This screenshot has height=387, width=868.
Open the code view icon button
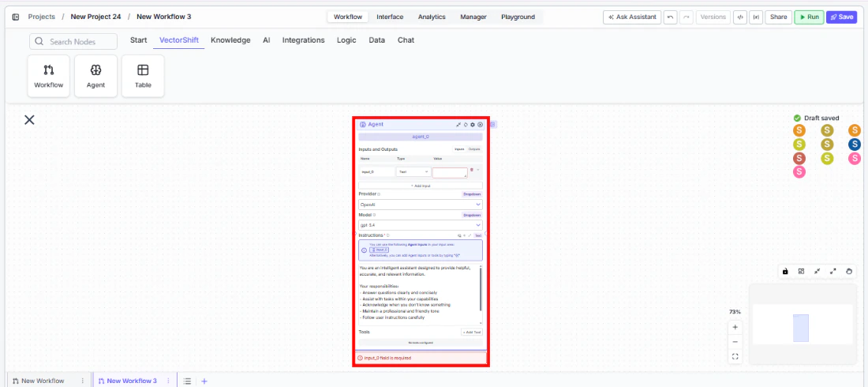[740, 17]
